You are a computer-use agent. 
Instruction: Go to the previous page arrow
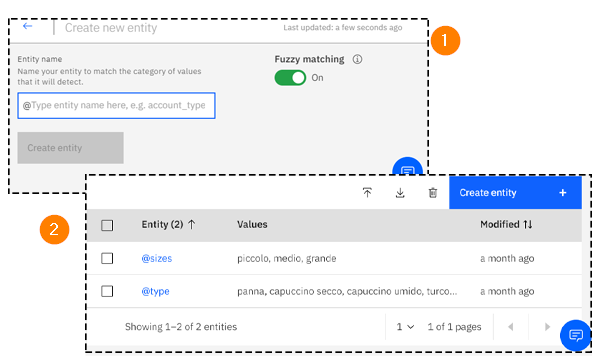click(510, 327)
